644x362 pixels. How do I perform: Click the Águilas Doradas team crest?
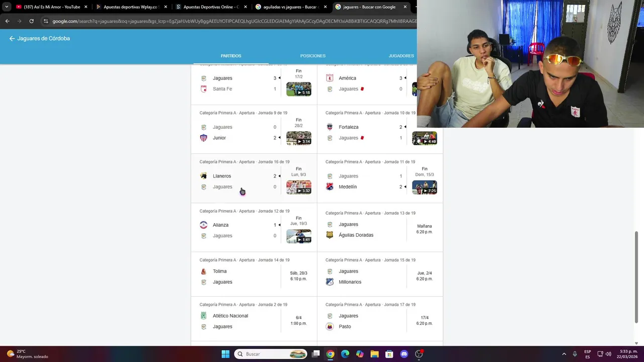[x=330, y=235]
